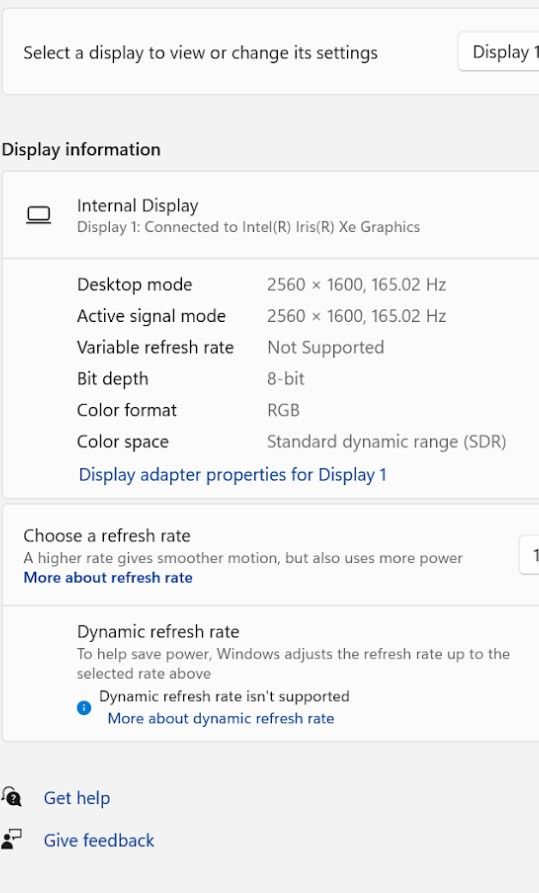Open More about refresh rate link
The height and width of the screenshot is (893, 539).
pos(108,577)
